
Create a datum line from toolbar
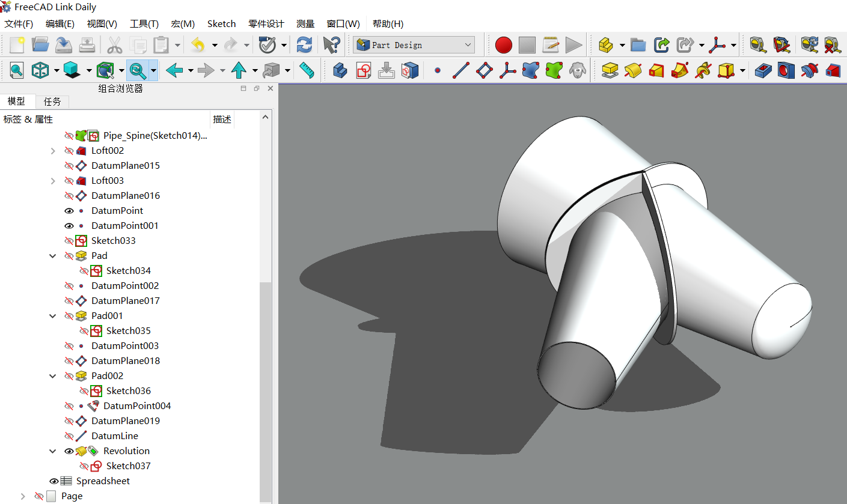460,71
